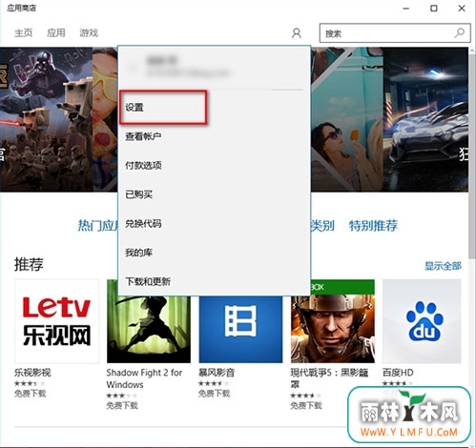This screenshot has height=448, width=476.
Task: Switch to the 主页 tab
Action: [x=23, y=32]
